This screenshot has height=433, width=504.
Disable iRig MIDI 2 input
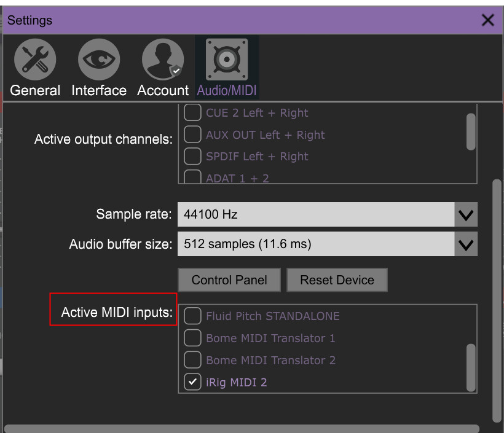(x=193, y=383)
